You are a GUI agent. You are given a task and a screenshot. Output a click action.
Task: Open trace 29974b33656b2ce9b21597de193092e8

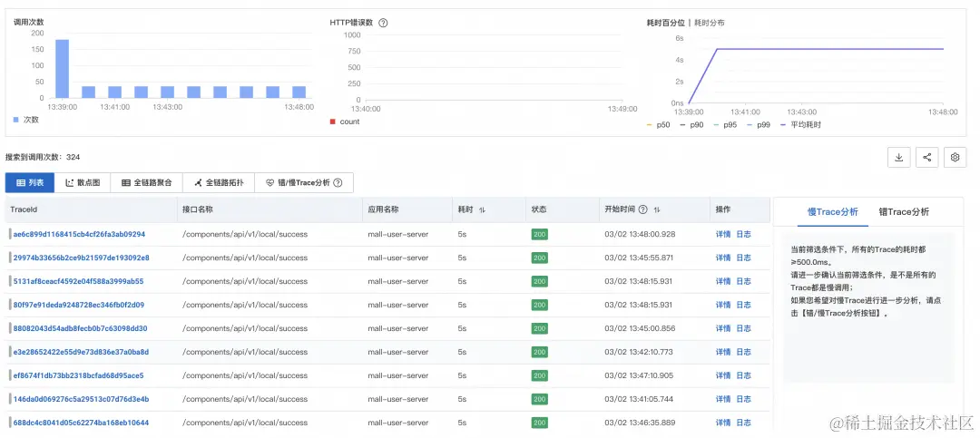pos(82,258)
